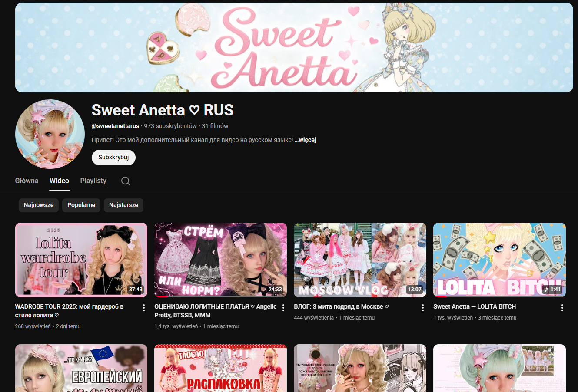The image size is (578, 392).
Task: Click the 973 subskrybentów count
Action: [170, 126]
